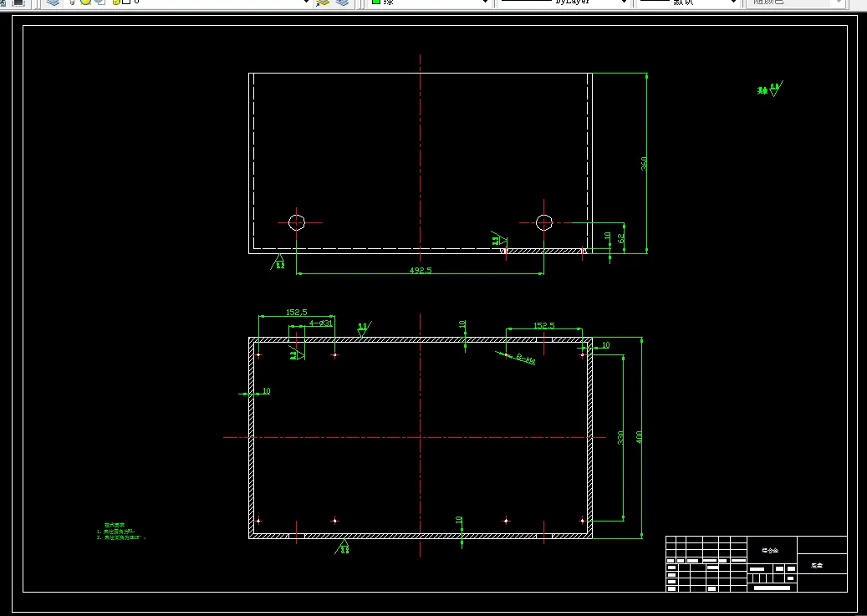Screen dimensions: 867x616
Task: Select the 360 height dimension text
Action: (x=644, y=163)
